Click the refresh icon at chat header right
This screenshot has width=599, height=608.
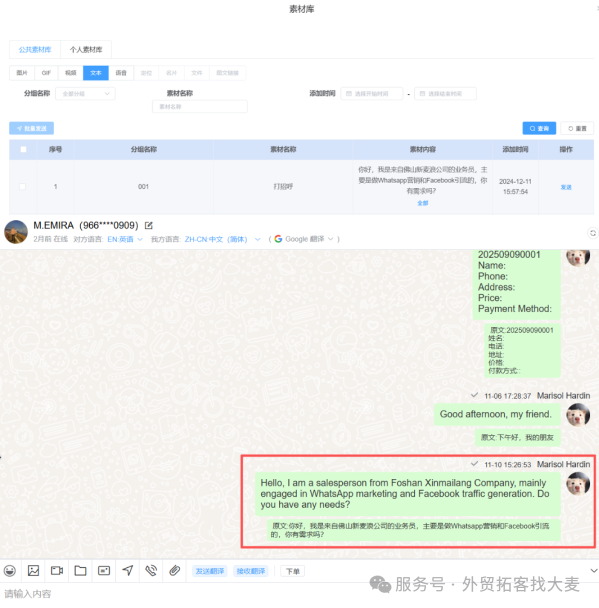593,233
